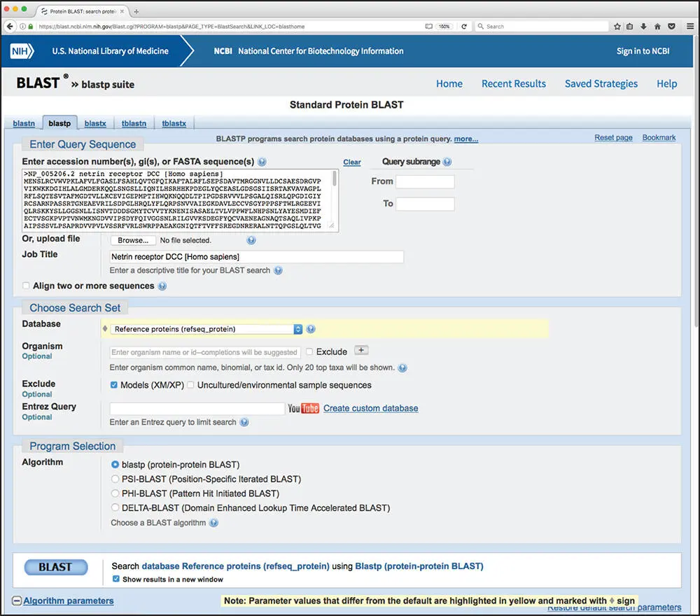Switch to the blastn tab

click(x=24, y=124)
